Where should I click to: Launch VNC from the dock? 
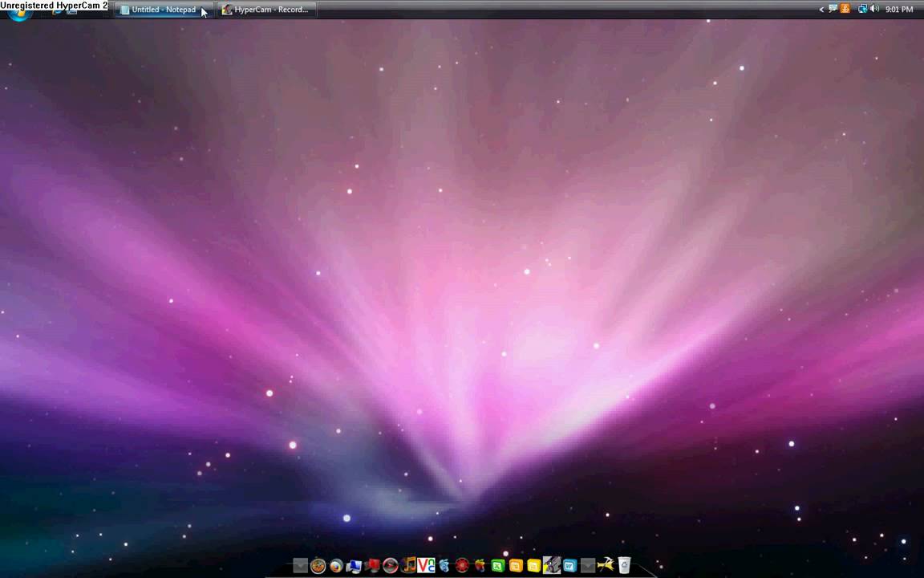pyautogui.click(x=426, y=566)
